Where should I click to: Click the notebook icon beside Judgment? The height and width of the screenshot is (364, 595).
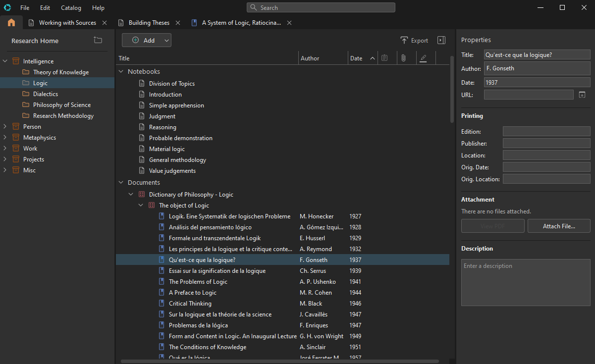[142, 116]
